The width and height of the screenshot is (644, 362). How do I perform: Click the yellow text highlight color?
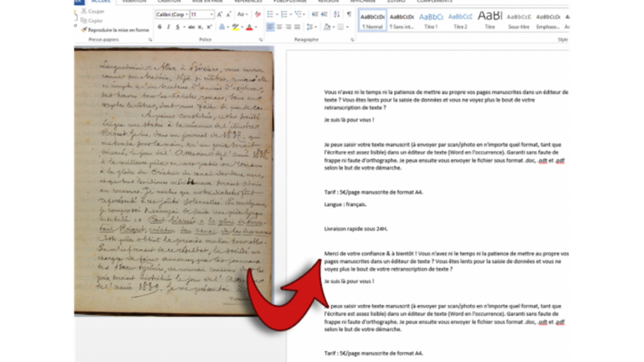(x=235, y=26)
